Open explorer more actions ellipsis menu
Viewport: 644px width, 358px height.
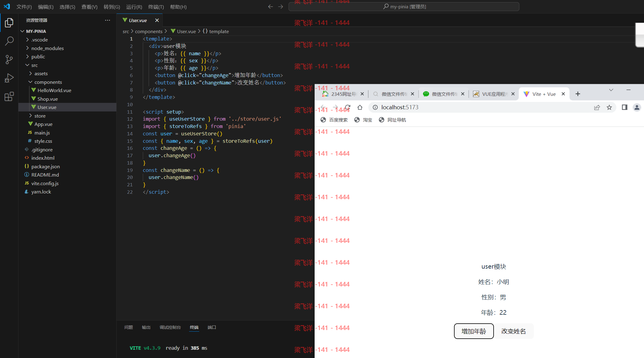[x=107, y=20]
